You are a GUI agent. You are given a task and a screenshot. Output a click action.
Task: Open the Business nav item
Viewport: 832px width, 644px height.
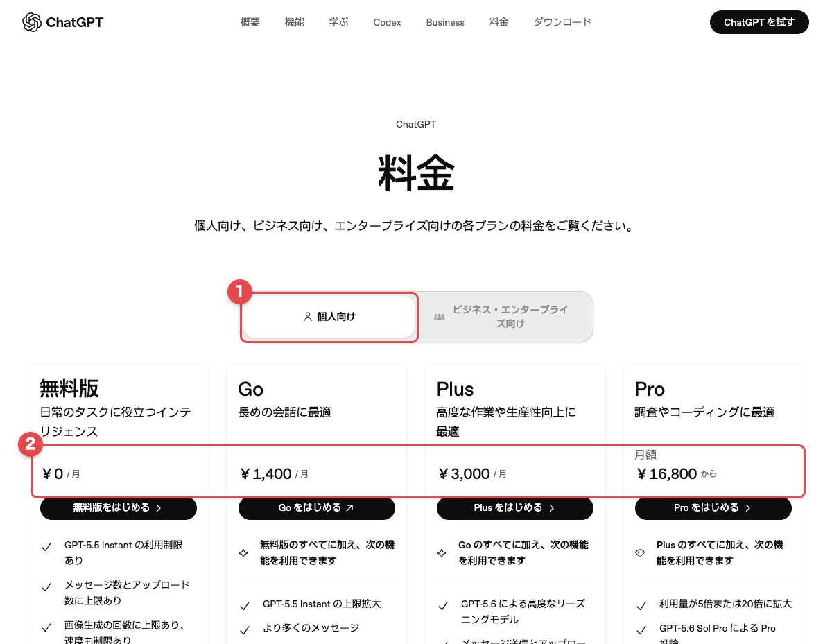pos(445,22)
